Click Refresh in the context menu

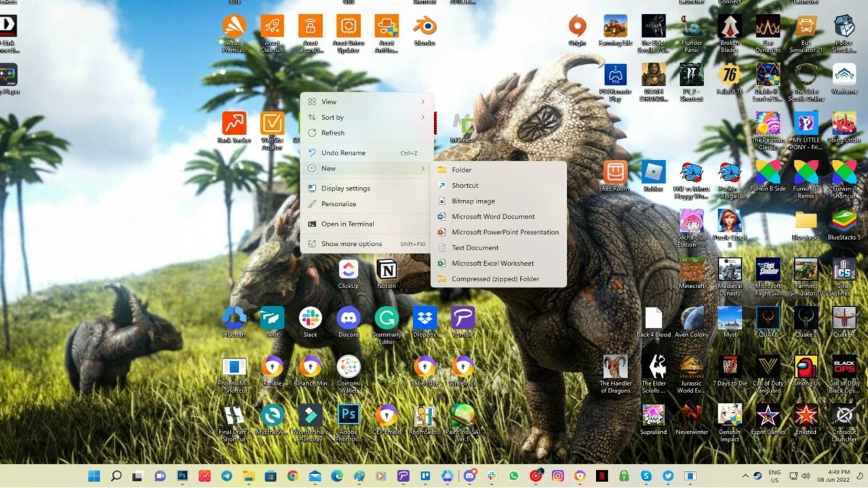tap(333, 133)
